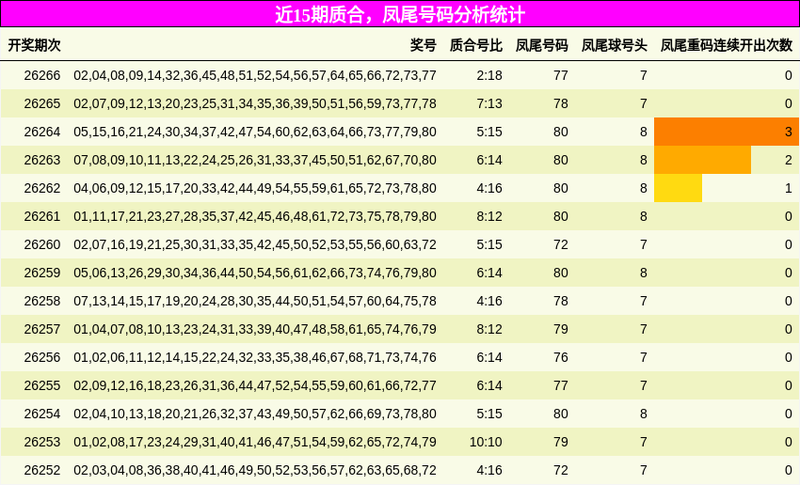Click tail number 76 in row 26256
Screen dimensions: 800x485
561,358
